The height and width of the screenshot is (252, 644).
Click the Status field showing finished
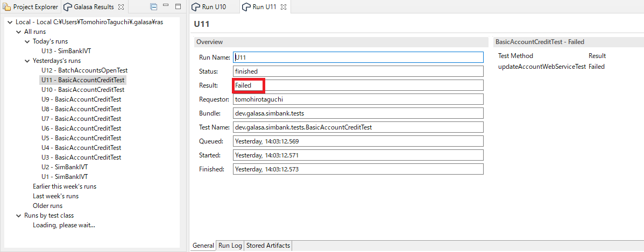(358, 71)
